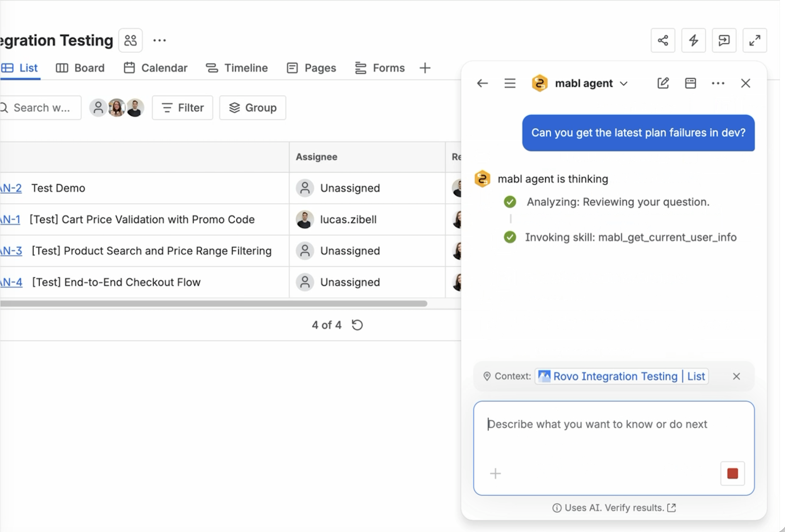Click the Invoking skill mabl_get_current_user_info step
Screen dimensions: 785x532
click(x=631, y=237)
